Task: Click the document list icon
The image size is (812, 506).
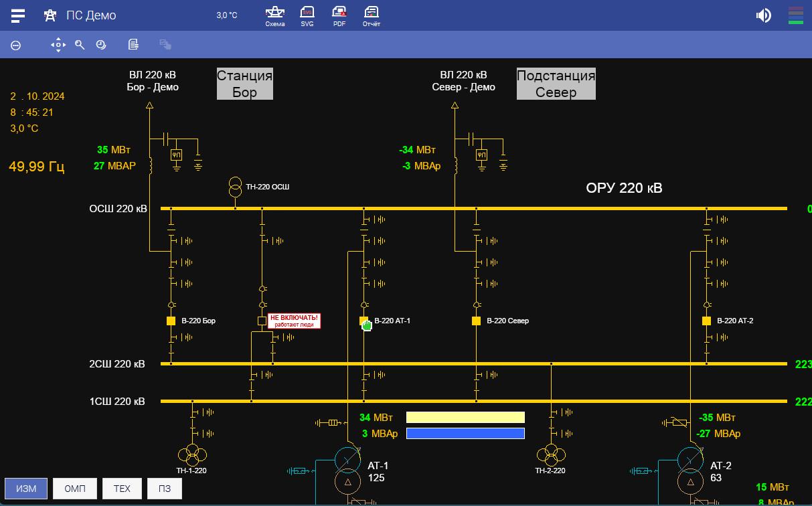Action: (134, 45)
